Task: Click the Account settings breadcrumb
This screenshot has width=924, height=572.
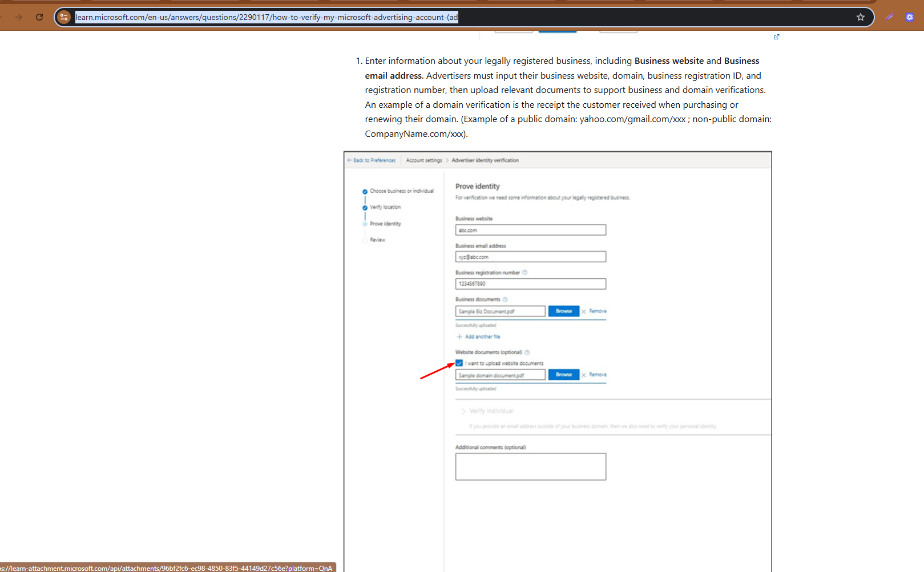Action: point(424,160)
